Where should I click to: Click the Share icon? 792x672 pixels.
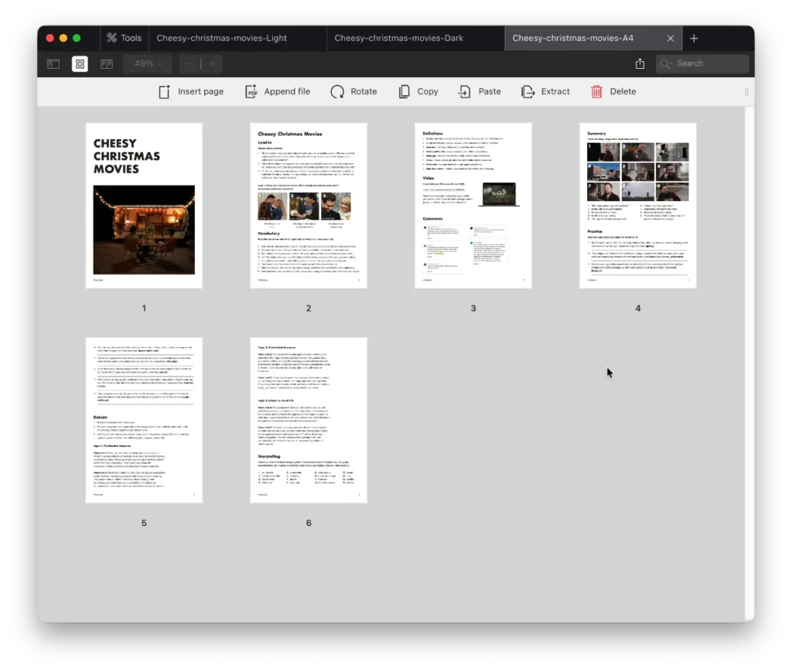tap(640, 64)
